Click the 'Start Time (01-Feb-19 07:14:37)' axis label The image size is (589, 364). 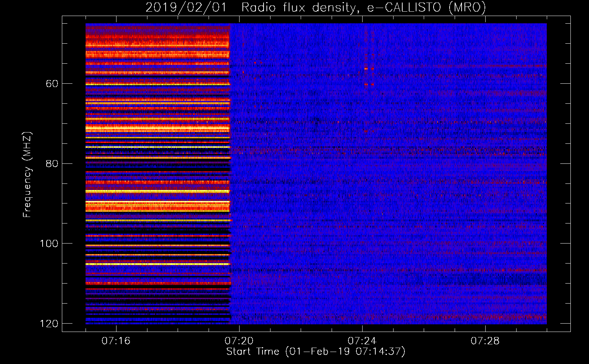coord(316,352)
